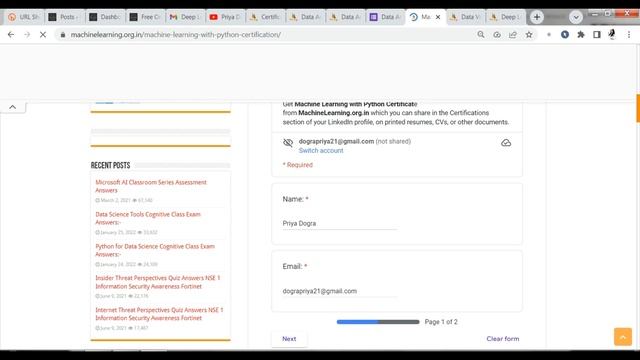Screen dimensions: 640x360
Task: Open Chrome three-dot menu
Action: coord(629,35)
